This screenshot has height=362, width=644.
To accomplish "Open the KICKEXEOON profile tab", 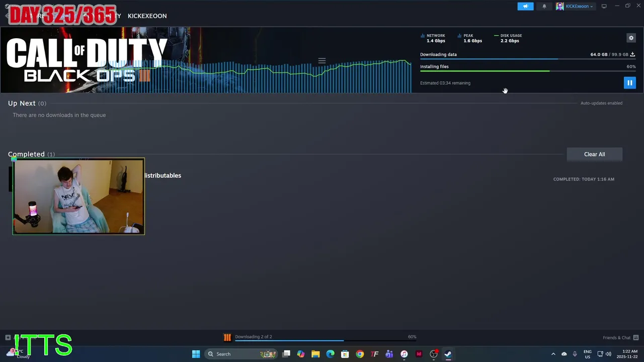I will [x=147, y=16].
